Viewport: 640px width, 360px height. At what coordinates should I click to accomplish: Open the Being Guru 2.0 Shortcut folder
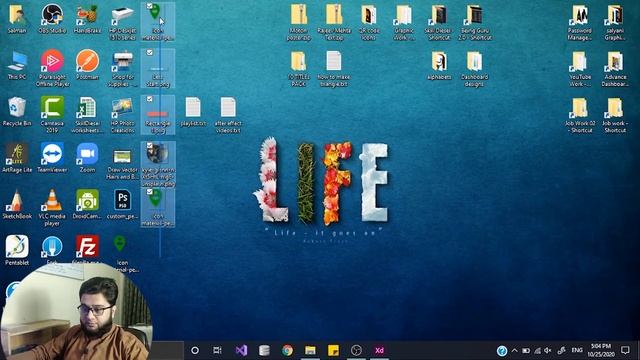[x=475, y=22]
